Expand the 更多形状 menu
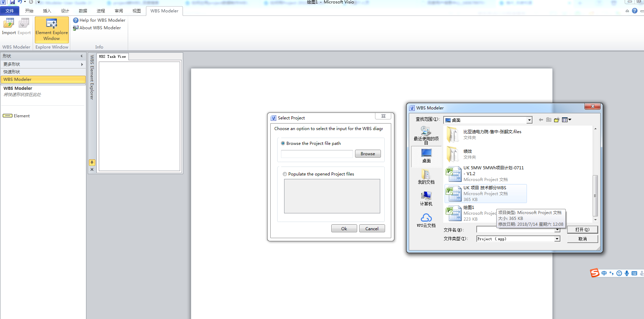 coord(43,64)
